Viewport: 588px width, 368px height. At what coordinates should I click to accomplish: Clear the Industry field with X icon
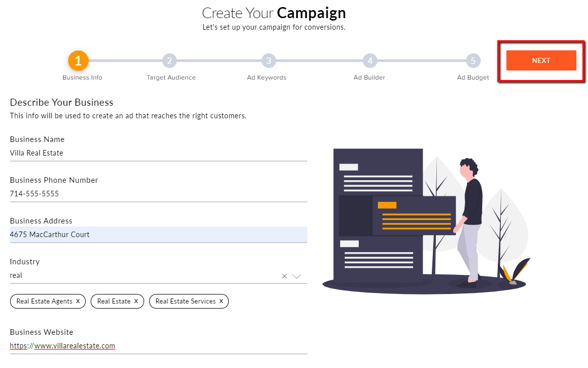[284, 276]
